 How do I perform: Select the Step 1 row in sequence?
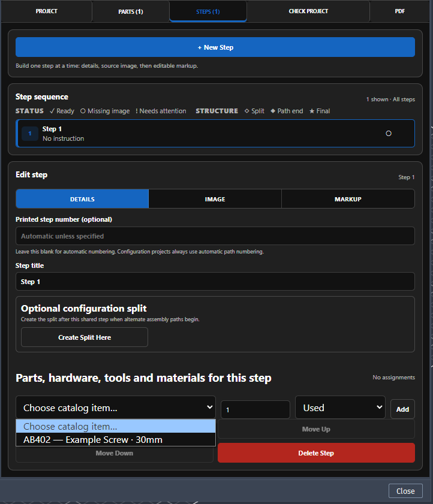coord(215,134)
